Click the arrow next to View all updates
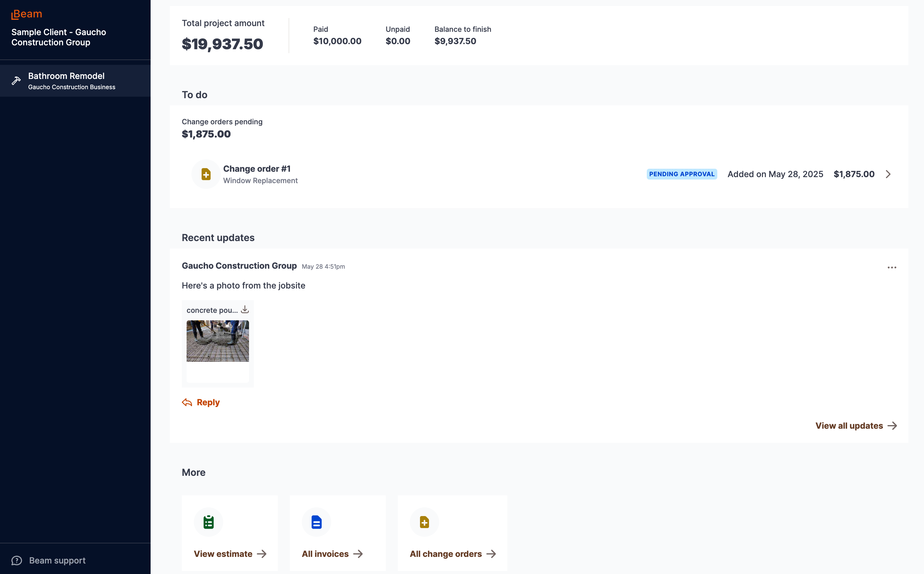The height and width of the screenshot is (574, 924). pos(892,426)
